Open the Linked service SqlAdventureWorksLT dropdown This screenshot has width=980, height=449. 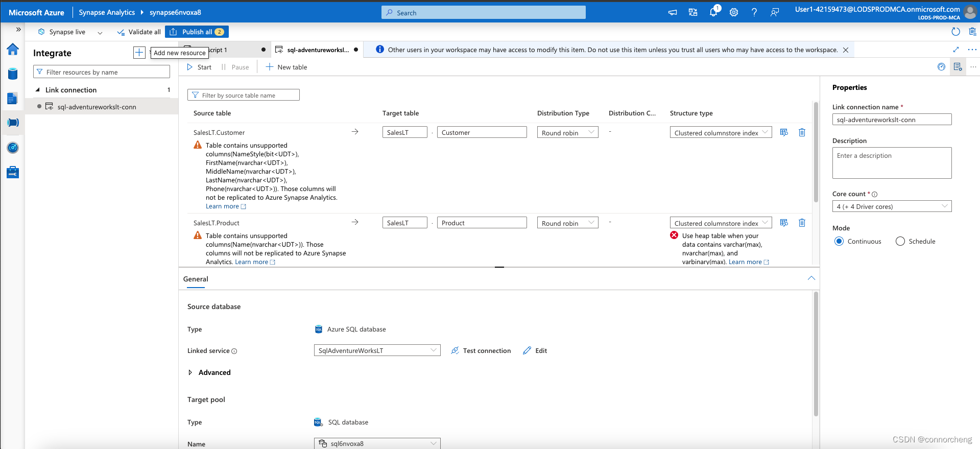(x=377, y=350)
